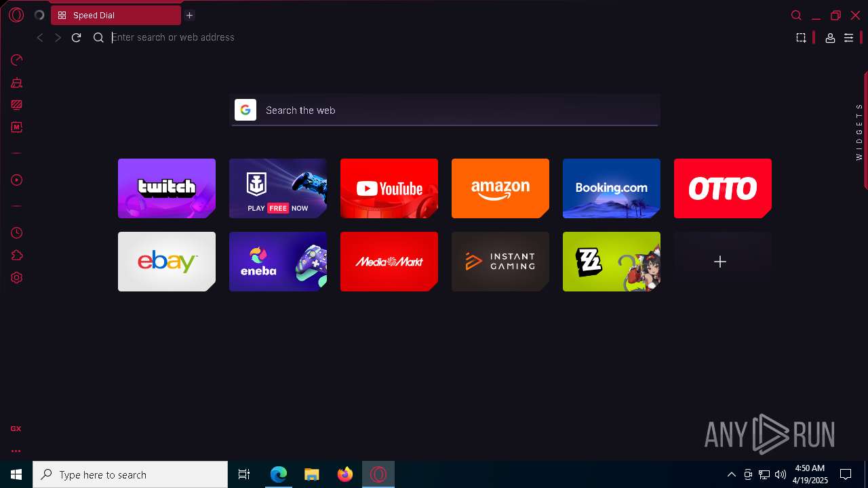Open File Explorer from taskbar
The height and width of the screenshot is (488, 868).
point(312,474)
